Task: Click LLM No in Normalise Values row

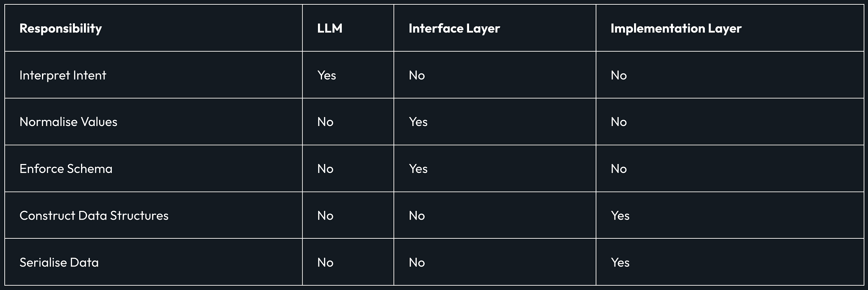Action: (325, 122)
